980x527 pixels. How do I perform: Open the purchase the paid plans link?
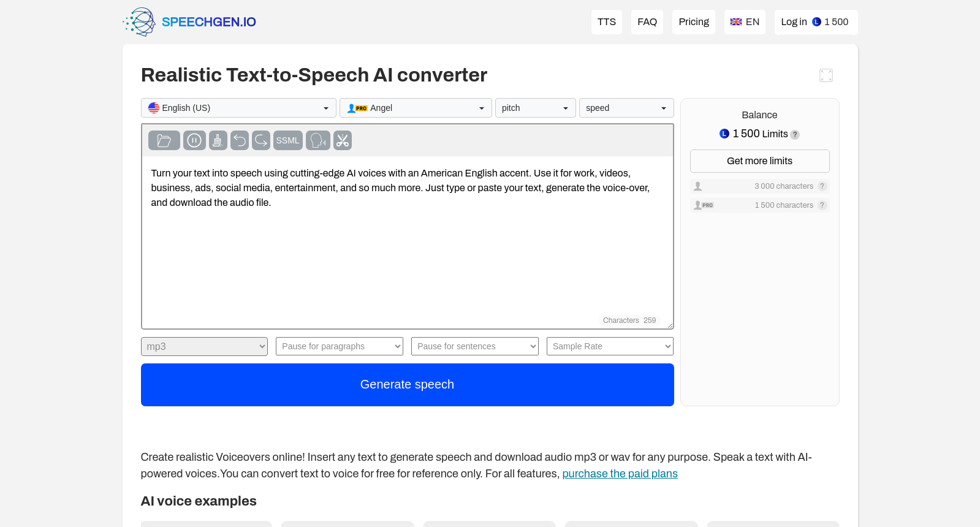coord(620,474)
